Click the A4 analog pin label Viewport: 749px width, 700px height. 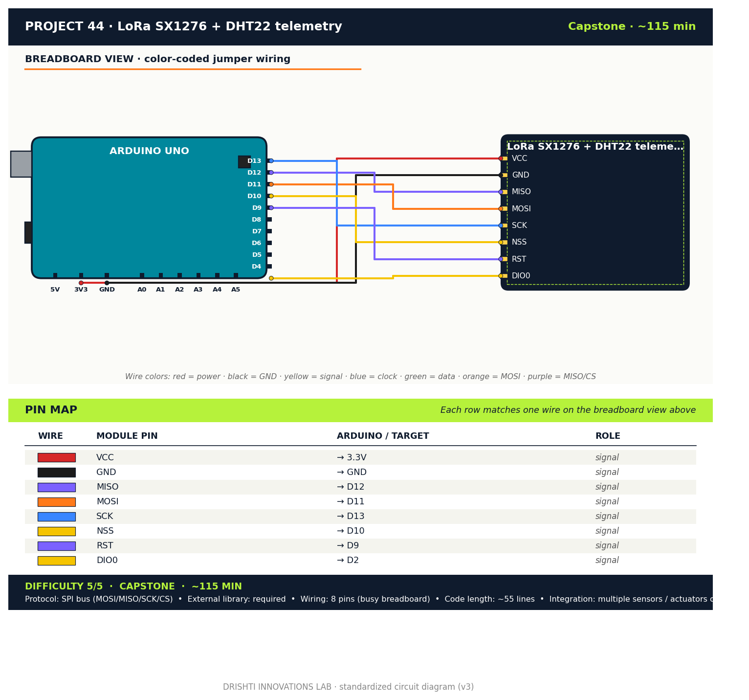click(x=217, y=290)
